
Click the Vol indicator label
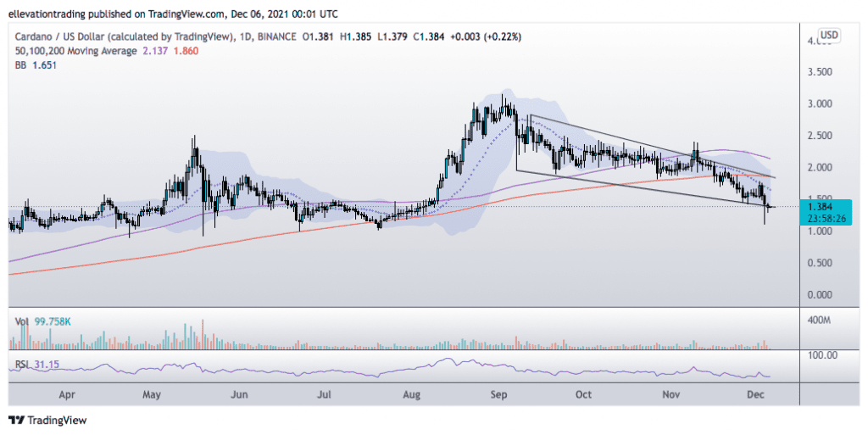point(22,321)
